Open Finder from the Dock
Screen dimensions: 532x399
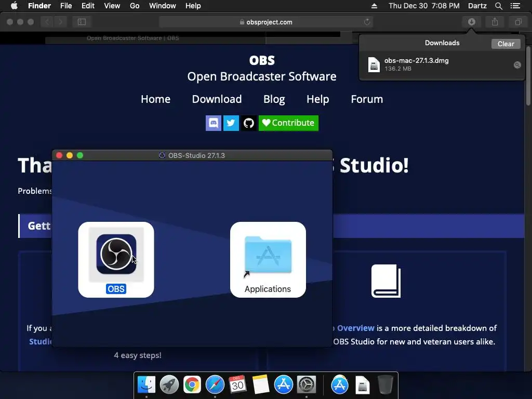click(x=147, y=385)
